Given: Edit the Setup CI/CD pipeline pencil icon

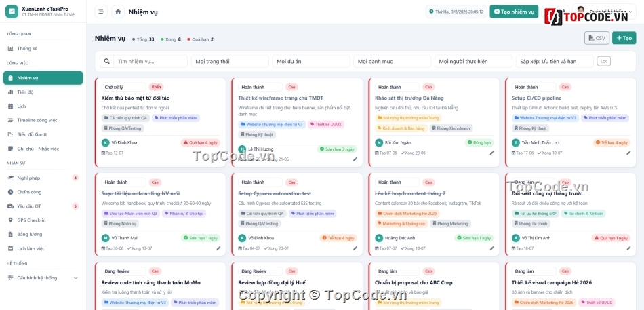Looking at the screenshot, I should [x=628, y=153].
